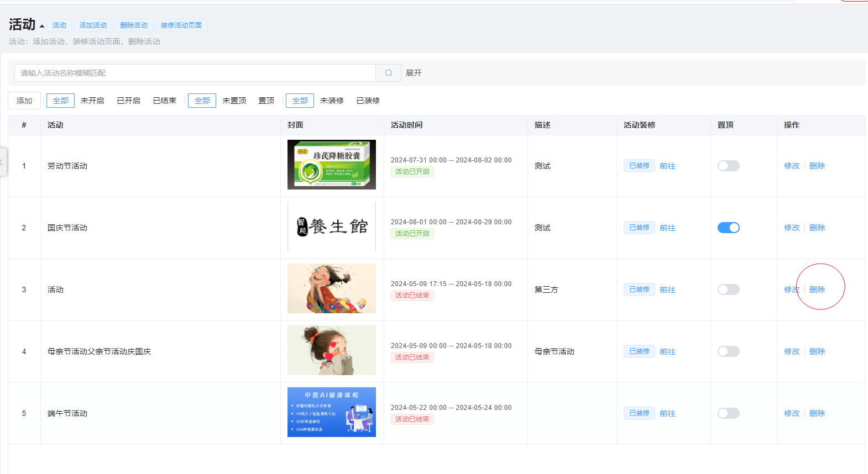The image size is (868, 474).
Task: Select the 装修活动页面 tag in header
Action: pos(181,25)
